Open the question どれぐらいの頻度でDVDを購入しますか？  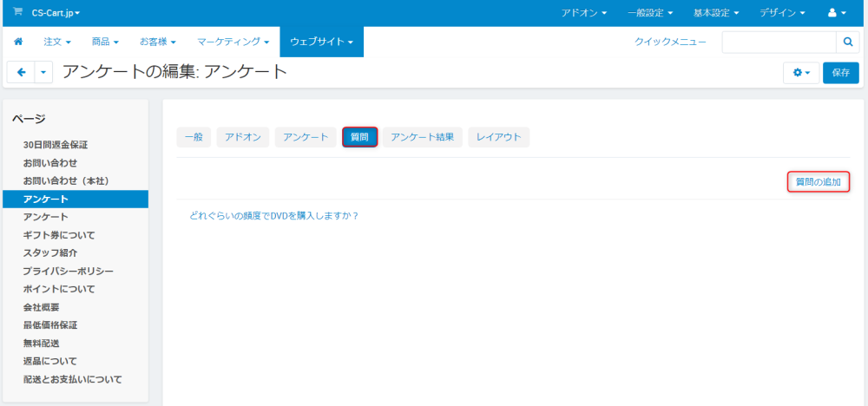click(274, 216)
